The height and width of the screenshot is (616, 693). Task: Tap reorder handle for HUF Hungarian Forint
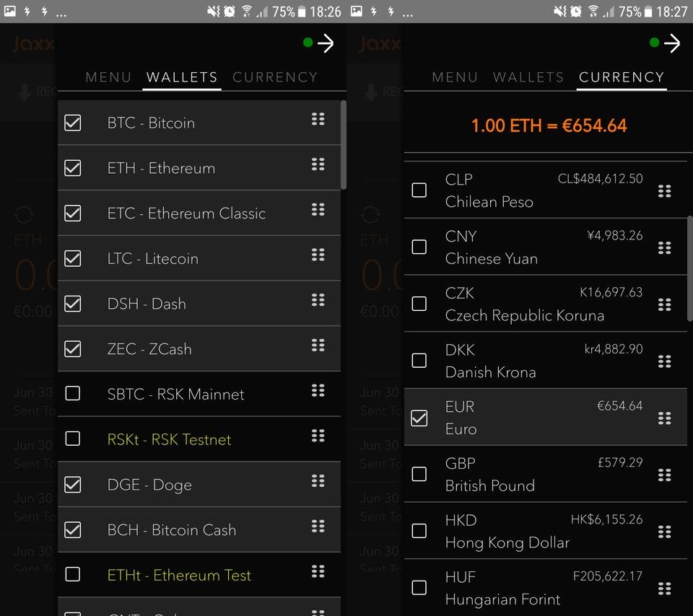(665, 589)
